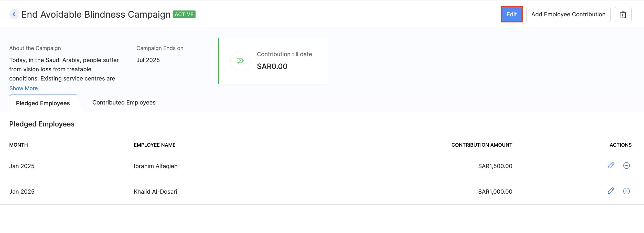
Task: Click the contribution money icon
Action: click(x=240, y=61)
